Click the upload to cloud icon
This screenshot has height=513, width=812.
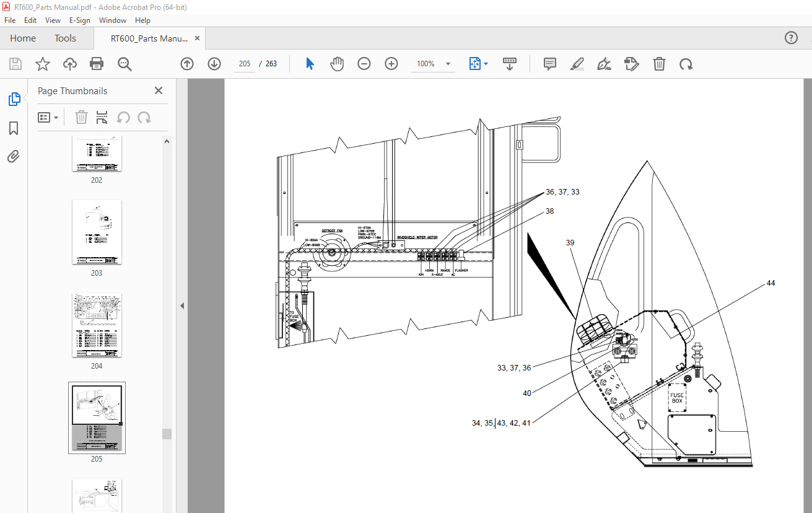click(x=70, y=64)
